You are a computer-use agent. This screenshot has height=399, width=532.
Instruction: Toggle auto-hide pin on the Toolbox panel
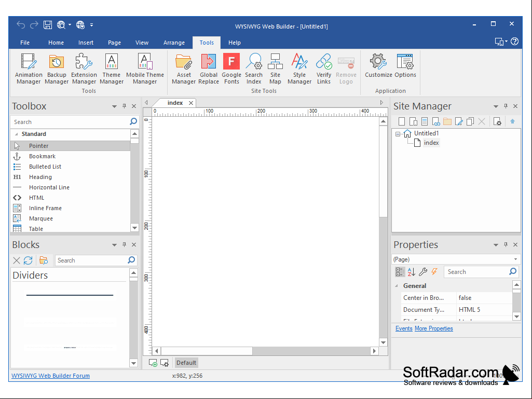124,106
